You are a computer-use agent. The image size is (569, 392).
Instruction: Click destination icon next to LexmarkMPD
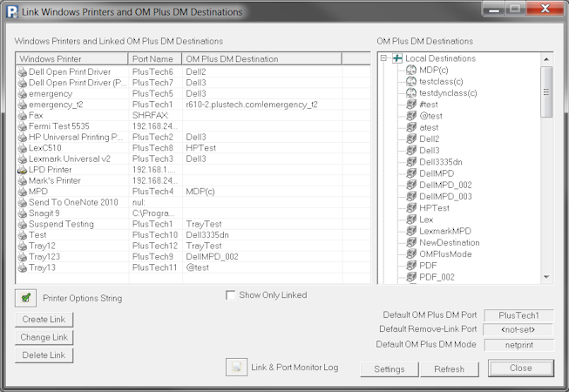[x=411, y=231]
